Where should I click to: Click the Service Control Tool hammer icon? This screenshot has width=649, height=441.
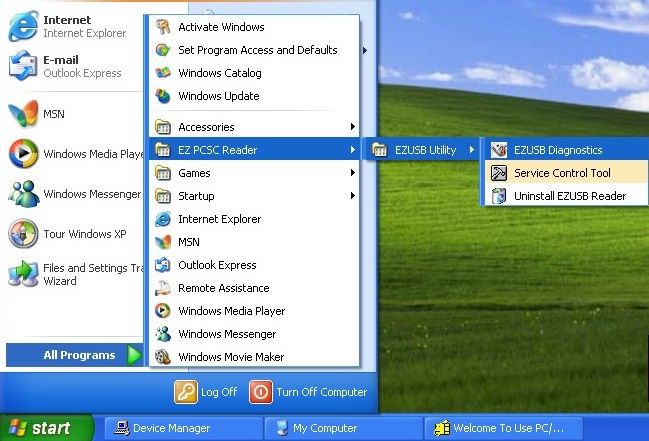[499, 173]
